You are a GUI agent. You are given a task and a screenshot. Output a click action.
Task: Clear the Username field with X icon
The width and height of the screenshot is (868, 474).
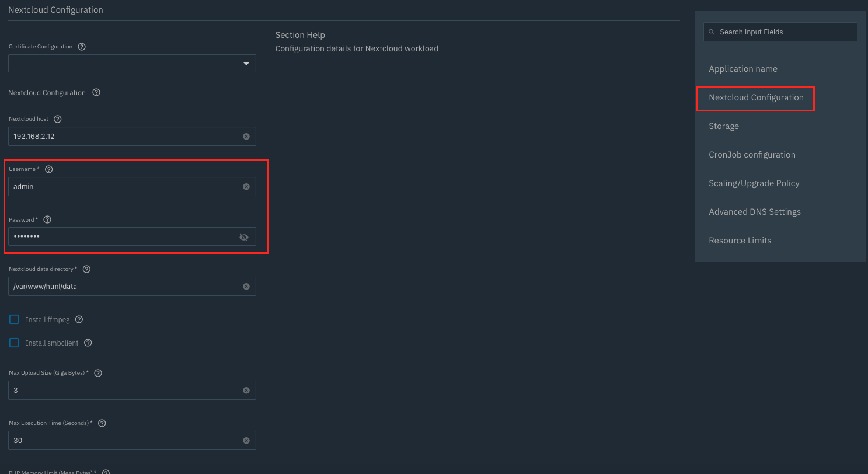coord(246,187)
